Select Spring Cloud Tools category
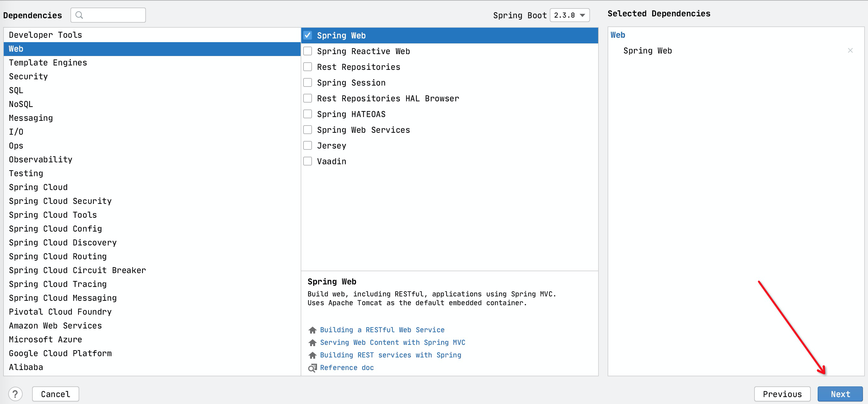Viewport: 868px width, 404px height. point(152,215)
